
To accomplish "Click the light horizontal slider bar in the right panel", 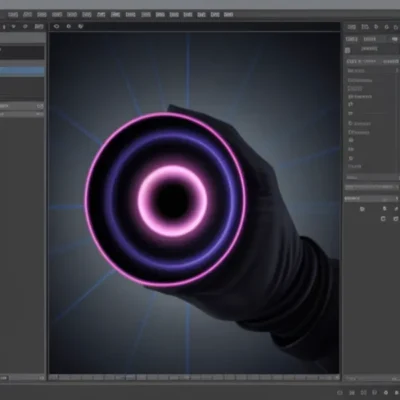I will click(371, 188).
